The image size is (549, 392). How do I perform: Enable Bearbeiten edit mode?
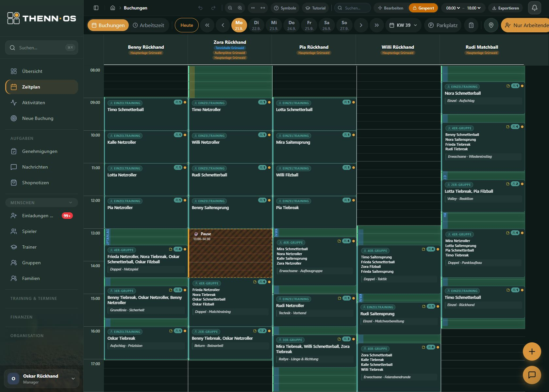click(x=390, y=8)
